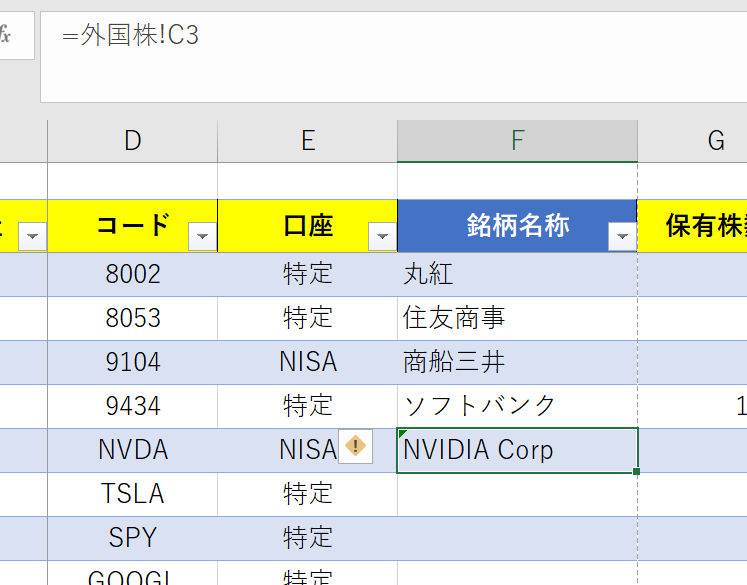The width and height of the screenshot is (747, 585).
Task: Open the 銘柄名称 column filter dropdown
Action: coord(622,236)
